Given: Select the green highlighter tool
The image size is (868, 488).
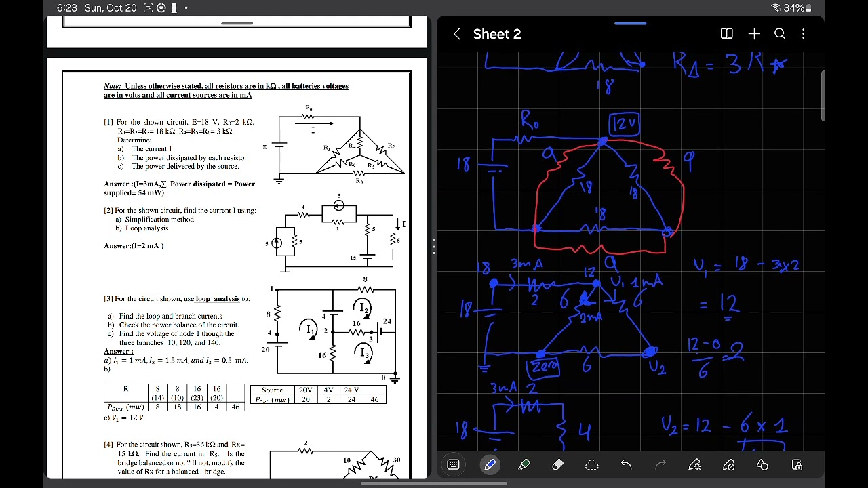Looking at the screenshot, I should click(x=524, y=464).
